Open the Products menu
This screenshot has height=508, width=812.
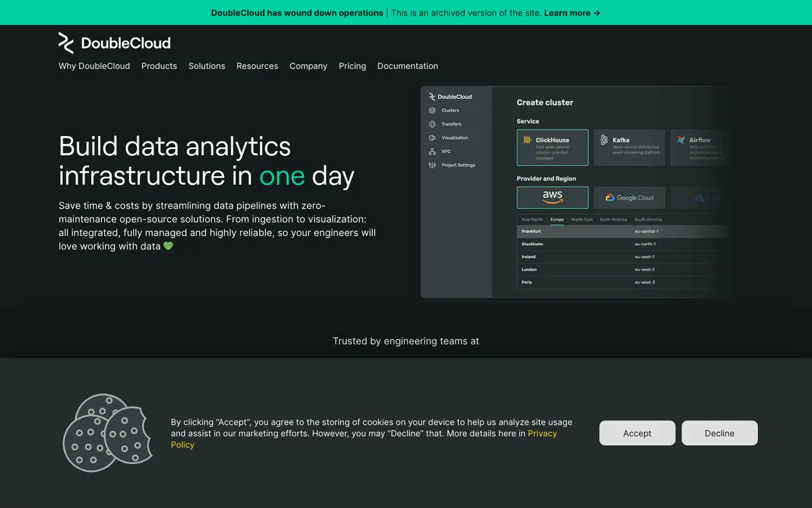(x=159, y=66)
